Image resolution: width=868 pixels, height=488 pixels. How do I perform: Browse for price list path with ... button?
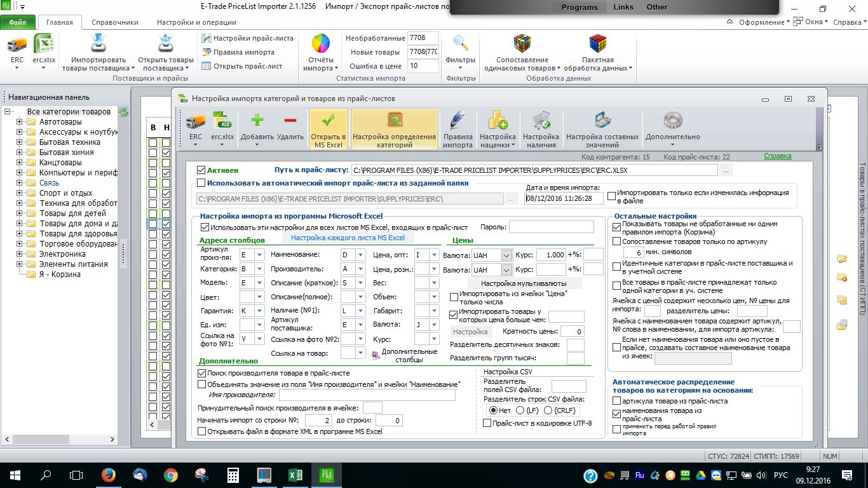pos(726,170)
